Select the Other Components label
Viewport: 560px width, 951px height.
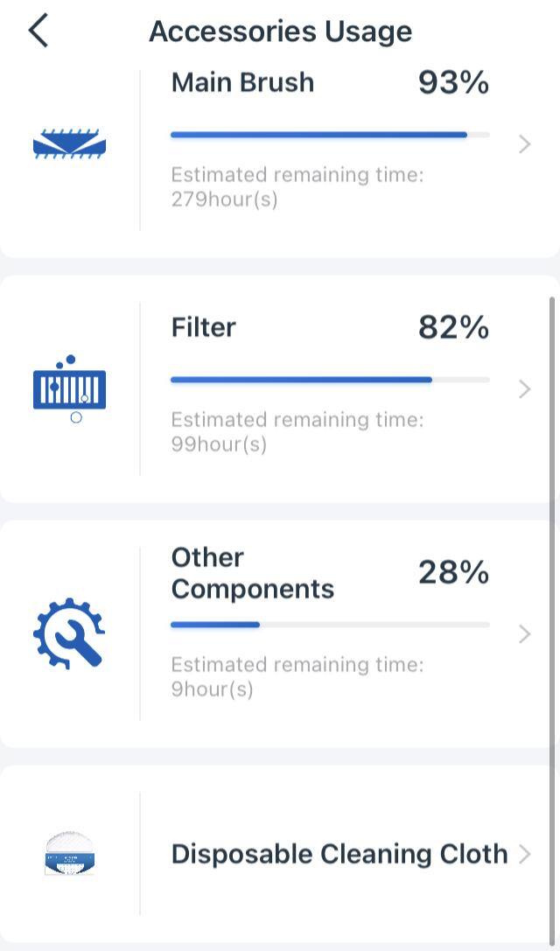pos(252,573)
